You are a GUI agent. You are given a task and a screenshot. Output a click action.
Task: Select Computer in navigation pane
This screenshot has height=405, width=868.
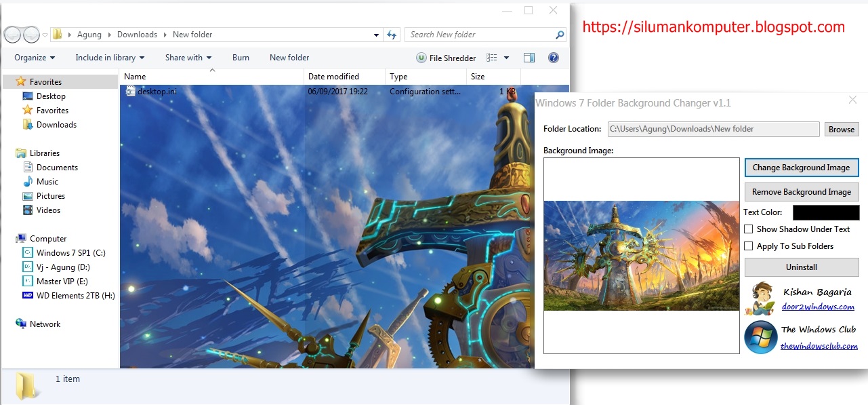(41, 239)
